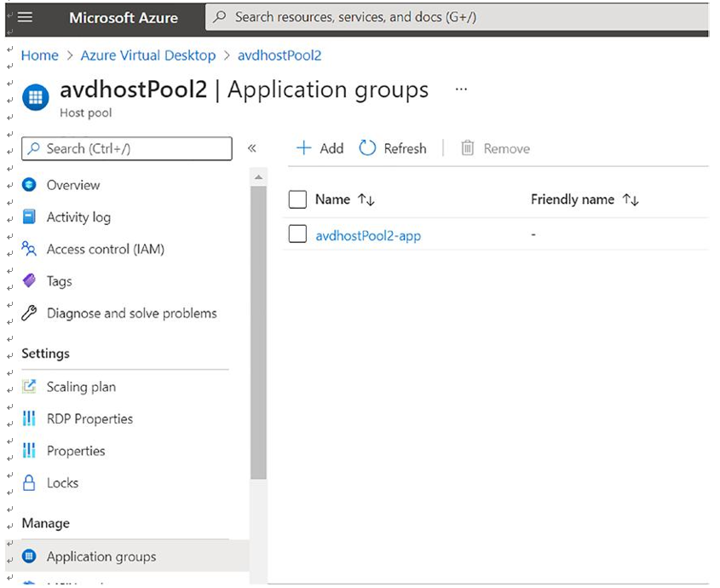Open avdhostPool2-app application group link
This screenshot has height=588, width=720.
pos(368,236)
